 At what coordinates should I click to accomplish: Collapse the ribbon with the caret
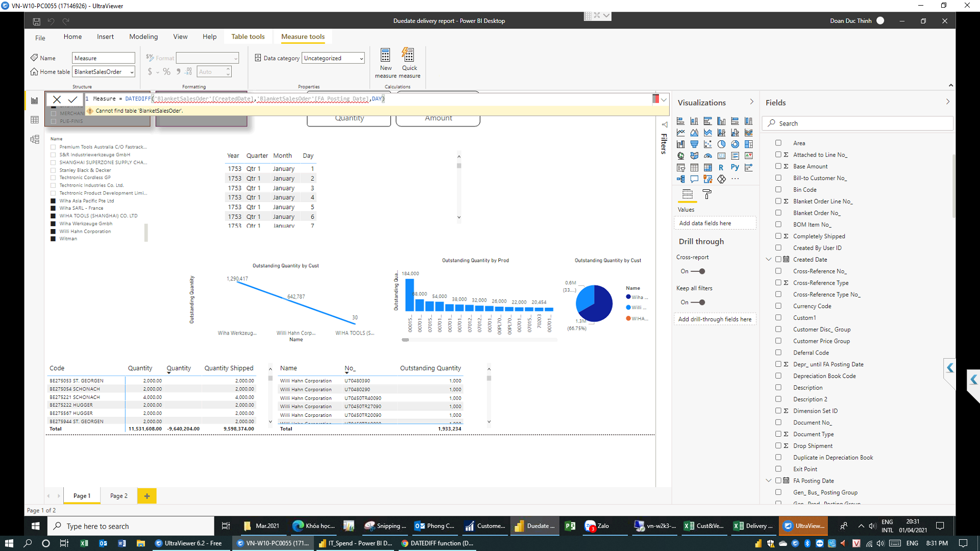950,85
